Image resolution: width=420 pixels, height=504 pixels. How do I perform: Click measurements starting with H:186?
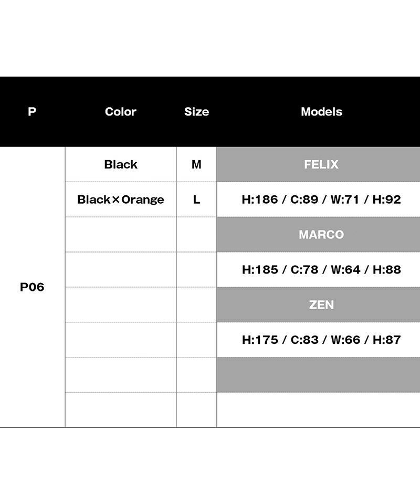coord(321,199)
